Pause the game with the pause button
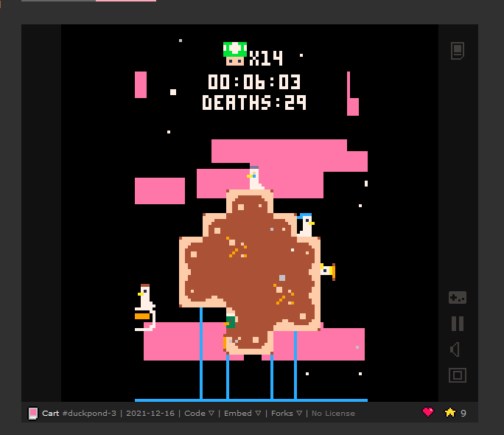 coord(458,324)
